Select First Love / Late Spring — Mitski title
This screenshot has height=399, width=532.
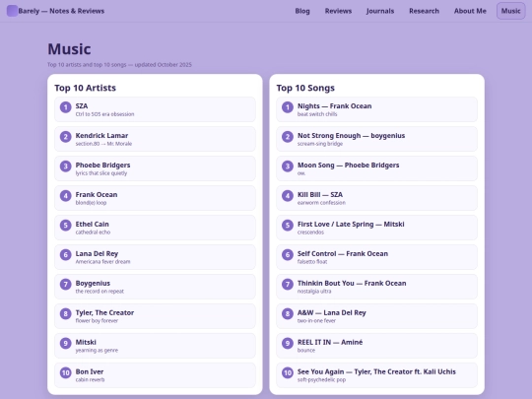(x=351, y=225)
